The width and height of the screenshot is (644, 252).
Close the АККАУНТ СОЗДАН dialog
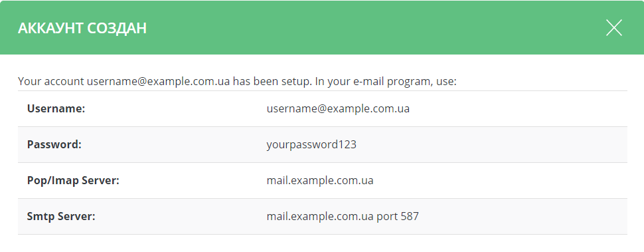pos(614,28)
